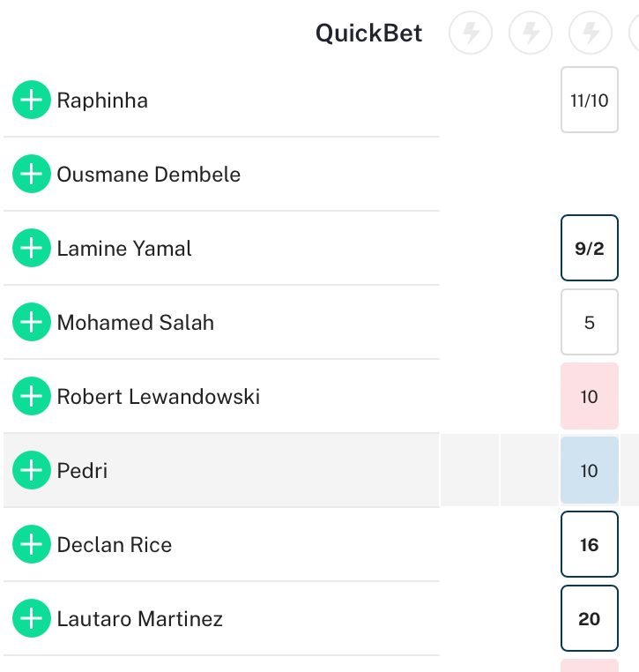Add Mohamed Salah via the green plus
Screen dimensions: 639x672
coord(32,322)
